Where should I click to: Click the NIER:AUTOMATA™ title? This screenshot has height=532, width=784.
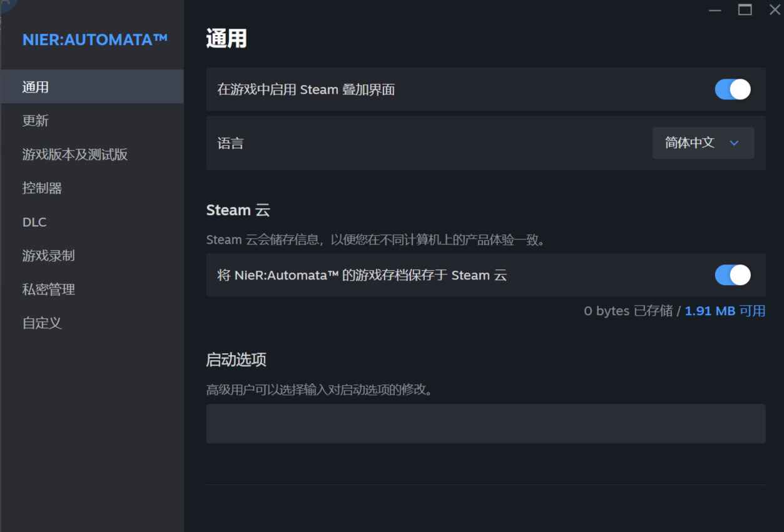pyautogui.click(x=95, y=40)
